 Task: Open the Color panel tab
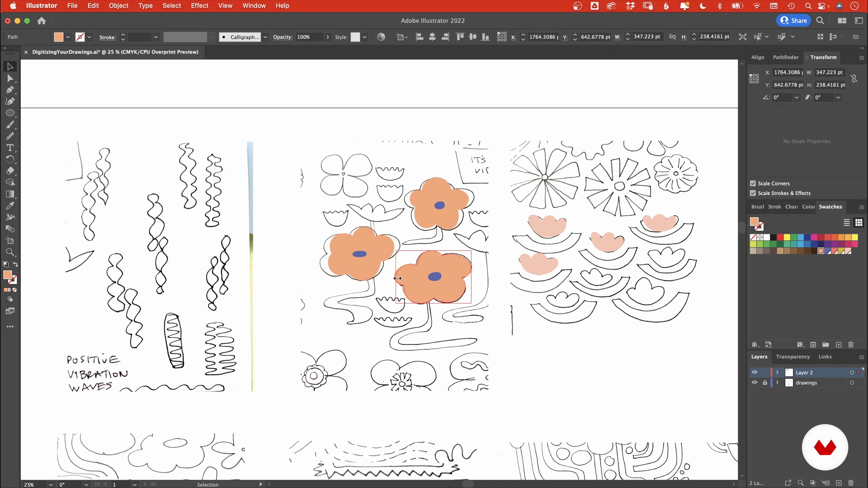808,207
